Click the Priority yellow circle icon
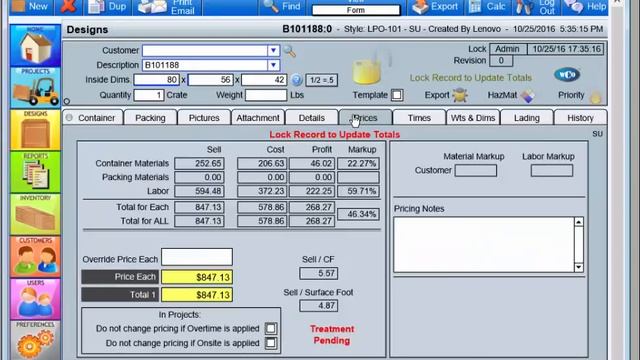 (596, 97)
